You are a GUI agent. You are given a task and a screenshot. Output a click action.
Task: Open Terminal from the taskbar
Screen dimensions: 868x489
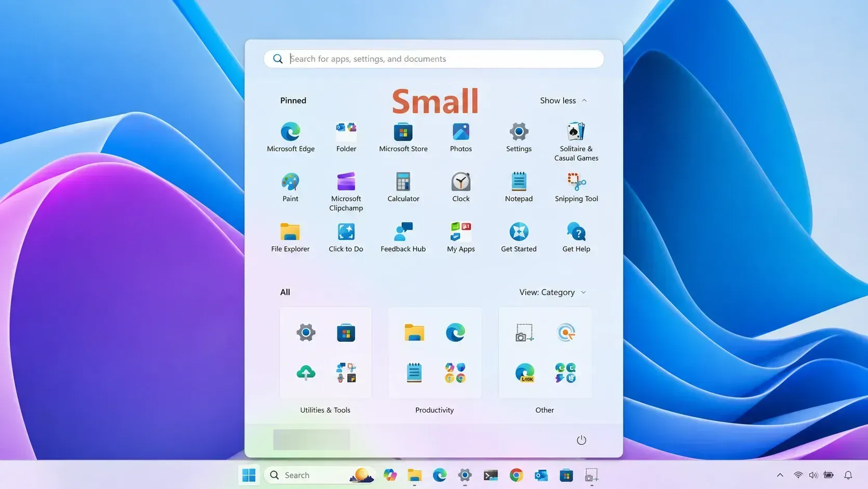pyautogui.click(x=491, y=475)
